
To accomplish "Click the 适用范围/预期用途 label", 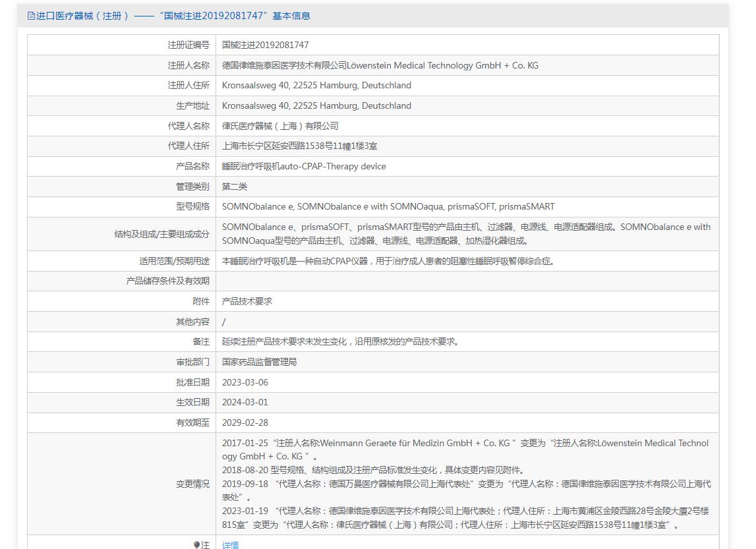I will pos(175,261).
